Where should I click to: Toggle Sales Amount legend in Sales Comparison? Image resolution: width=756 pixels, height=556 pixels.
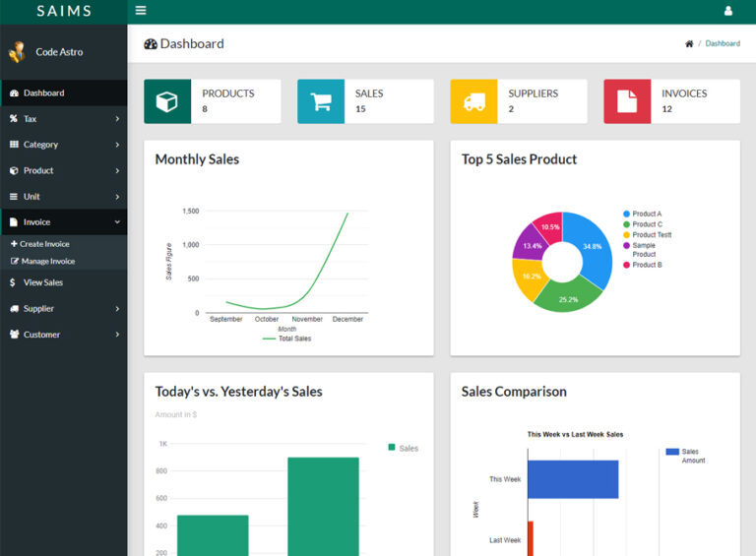point(686,456)
